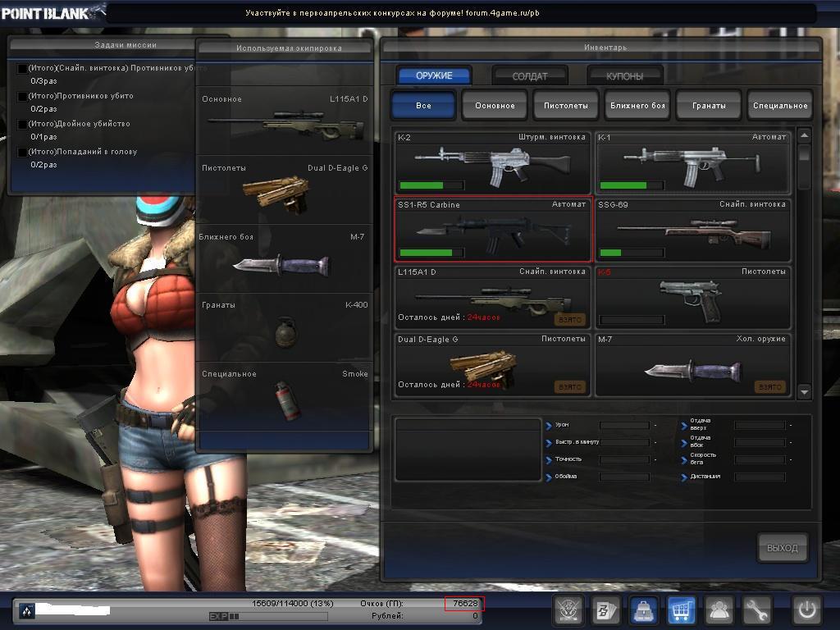Screen dimensions: 840x630
Task: Click ВЗЯТО badge on Dual D-Eagle G card
Action: pyautogui.click(x=569, y=387)
